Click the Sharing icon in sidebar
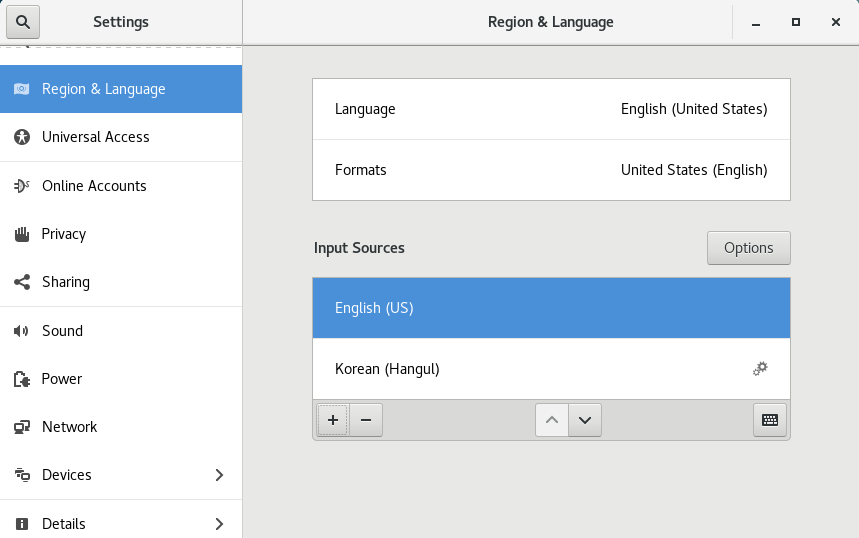 22,282
